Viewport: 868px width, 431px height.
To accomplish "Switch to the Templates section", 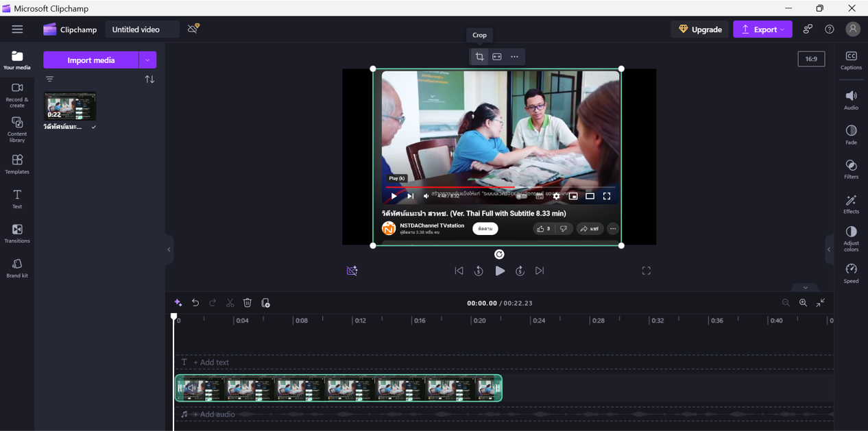I will pyautogui.click(x=16, y=164).
